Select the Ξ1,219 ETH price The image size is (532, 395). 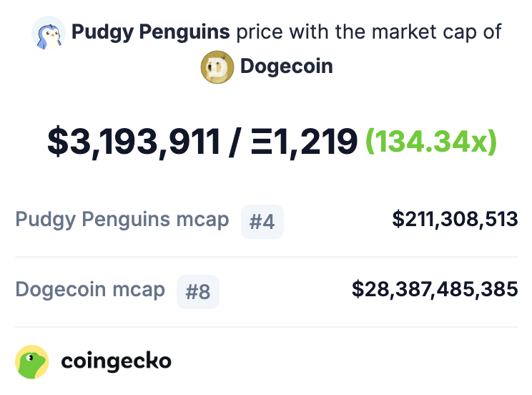tap(304, 142)
